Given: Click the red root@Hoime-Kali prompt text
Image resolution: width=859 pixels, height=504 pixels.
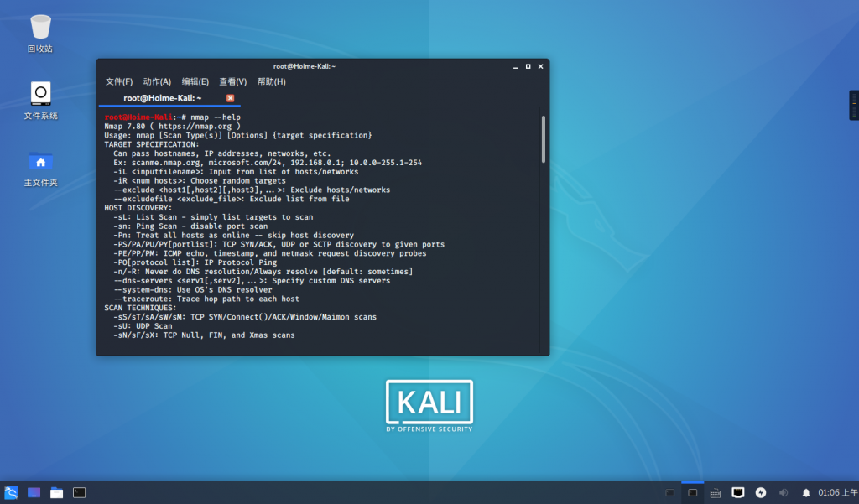Looking at the screenshot, I should point(138,117).
